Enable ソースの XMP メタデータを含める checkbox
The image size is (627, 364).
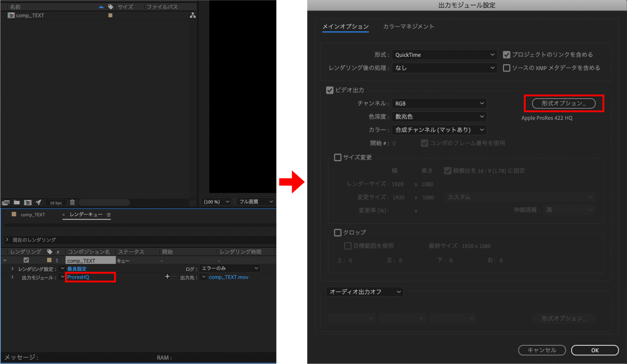point(507,68)
